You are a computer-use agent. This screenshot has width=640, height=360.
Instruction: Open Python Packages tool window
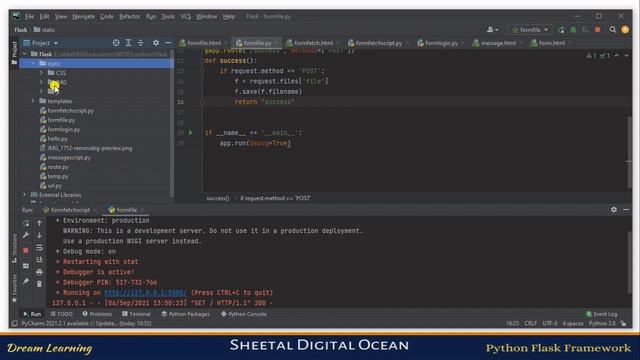tap(186, 314)
